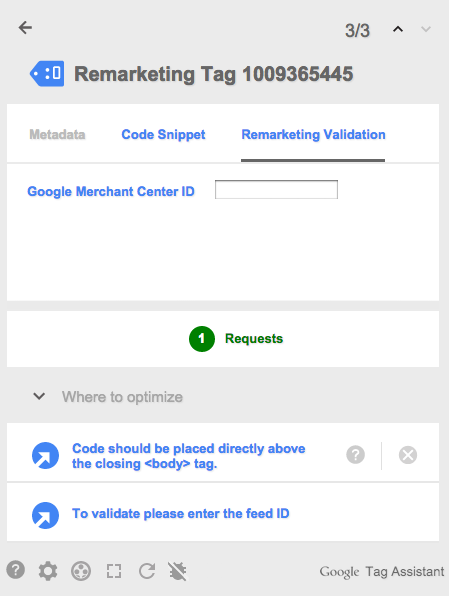
Task: Focus the Google Merchant Center ID field
Action: pos(276,189)
